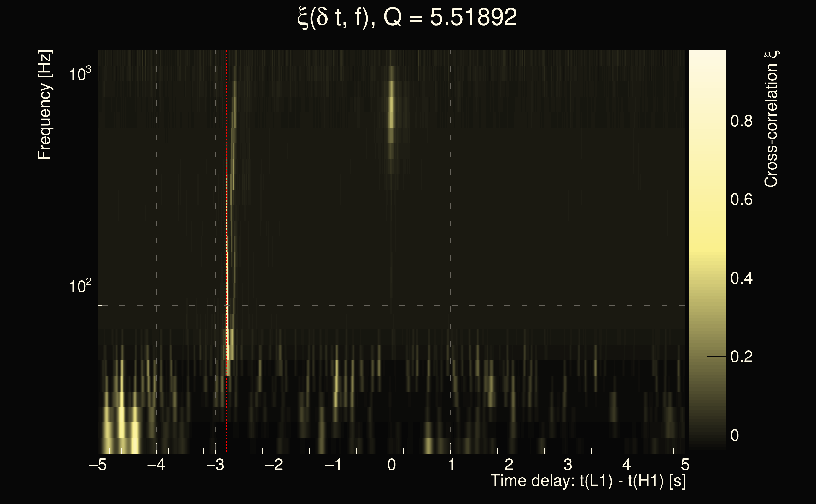Image resolution: width=816 pixels, height=504 pixels.
Task: Click the Frequency [Hz] axis label
Action: pyautogui.click(x=45, y=105)
